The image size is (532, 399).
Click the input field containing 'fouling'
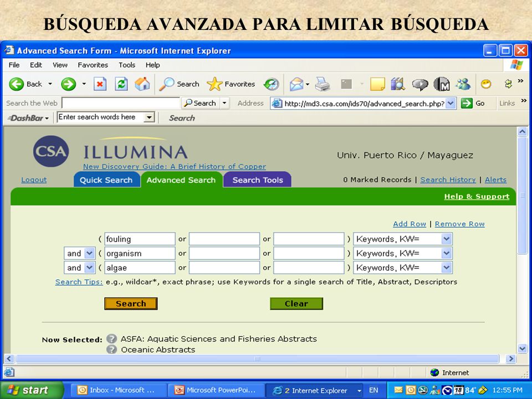click(x=140, y=239)
